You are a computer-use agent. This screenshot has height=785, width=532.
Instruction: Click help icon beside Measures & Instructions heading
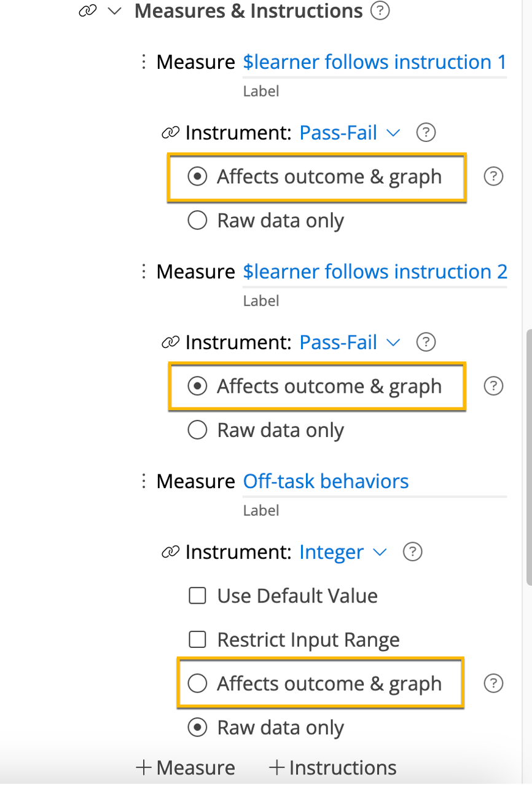[381, 10]
